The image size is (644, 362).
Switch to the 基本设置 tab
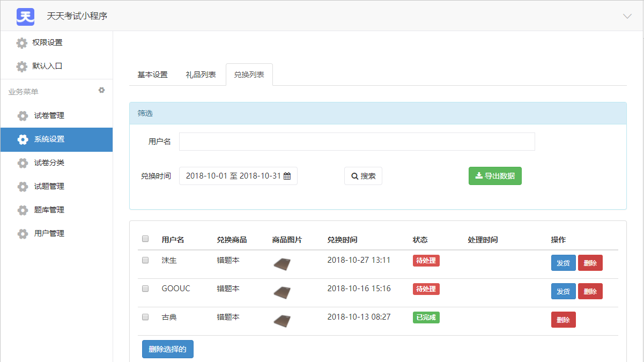coord(152,75)
